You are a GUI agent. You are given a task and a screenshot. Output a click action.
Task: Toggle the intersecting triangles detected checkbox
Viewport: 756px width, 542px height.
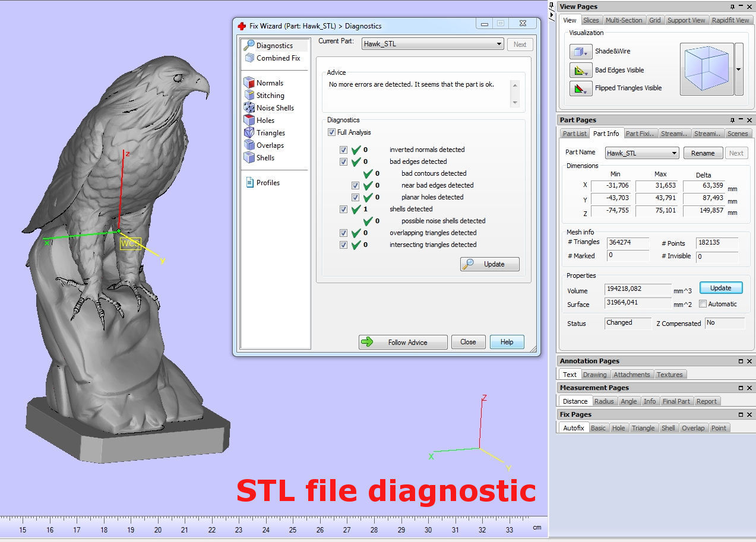click(x=343, y=245)
